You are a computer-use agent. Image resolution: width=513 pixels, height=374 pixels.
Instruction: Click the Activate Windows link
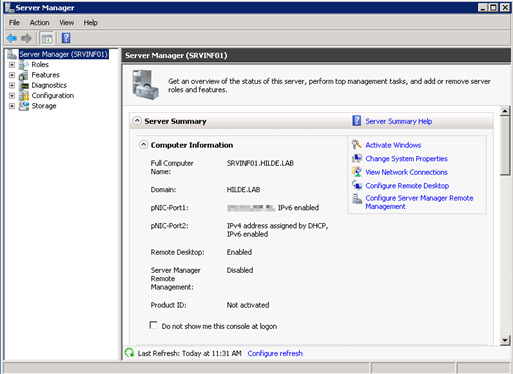tap(393, 145)
